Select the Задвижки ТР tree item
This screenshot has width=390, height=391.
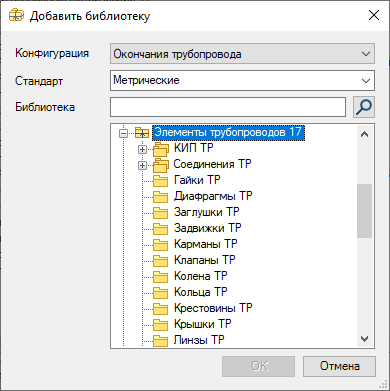pos(207,228)
